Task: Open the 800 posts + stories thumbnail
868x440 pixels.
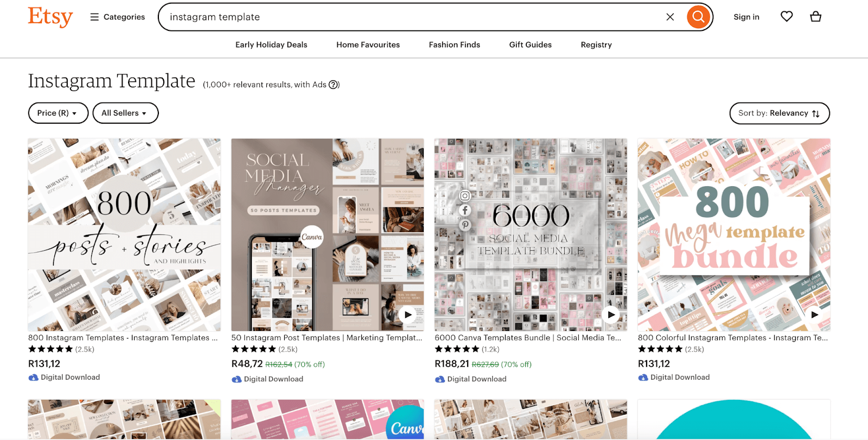Action: point(124,234)
